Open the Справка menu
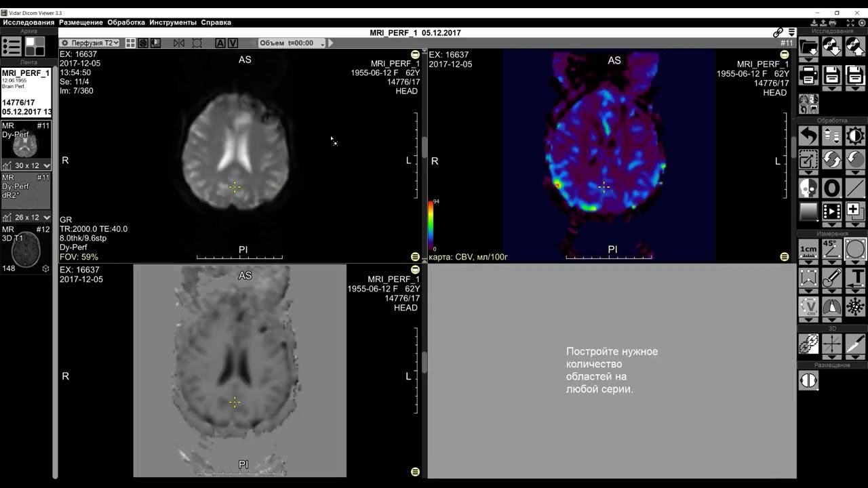868x488 pixels. [x=216, y=22]
